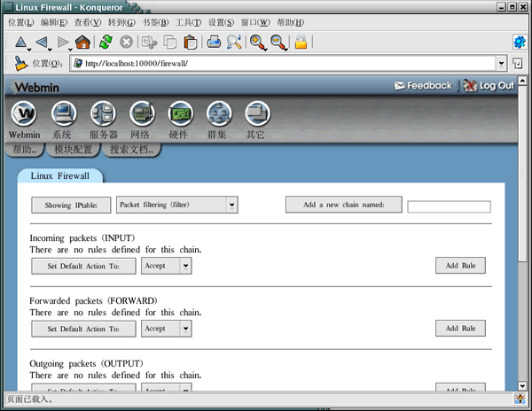Reload the page with green arrows
532x411 pixels.
[106, 43]
